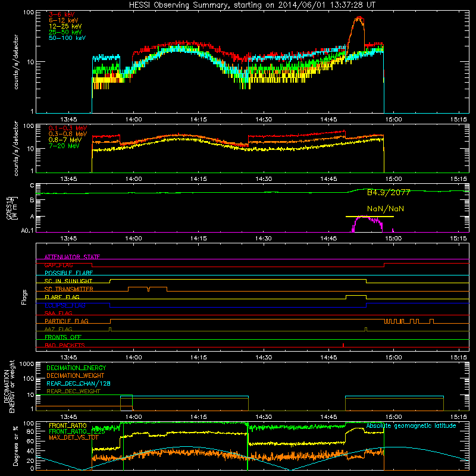Viewport: 476px width, 476px height.
Task: Select the PARTICLE_FLAG label
Action: tap(67, 321)
